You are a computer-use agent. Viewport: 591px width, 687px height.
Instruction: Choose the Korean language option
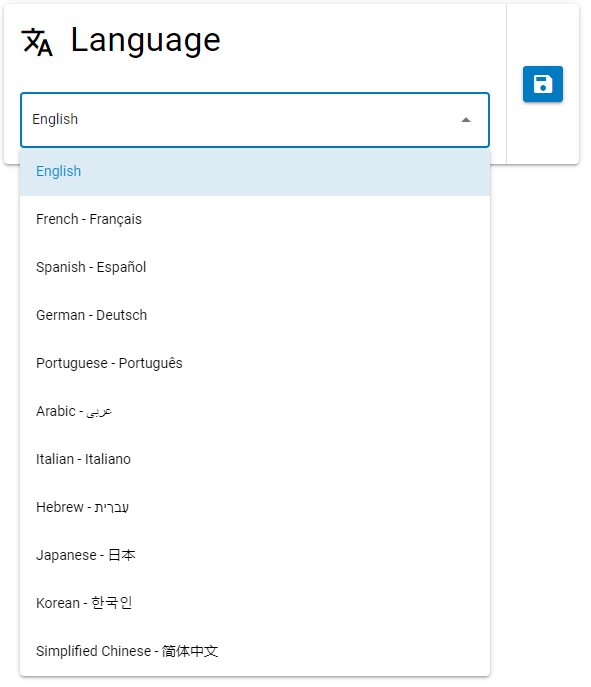tap(255, 603)
